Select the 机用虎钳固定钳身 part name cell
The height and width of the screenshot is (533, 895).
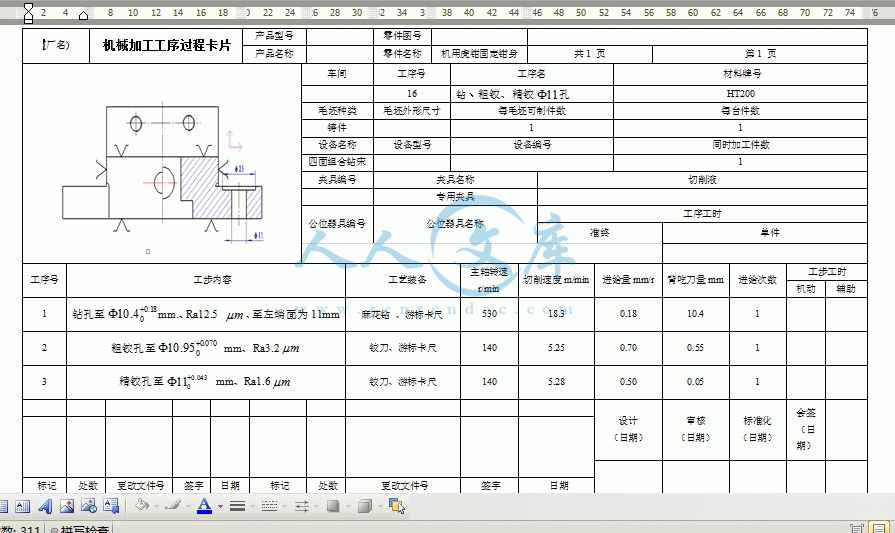point(479,54)
